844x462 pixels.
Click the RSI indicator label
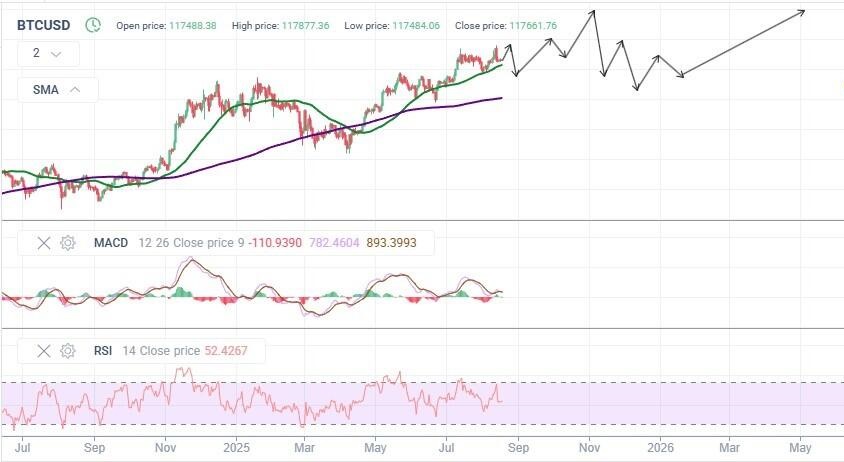pos(103,351)
